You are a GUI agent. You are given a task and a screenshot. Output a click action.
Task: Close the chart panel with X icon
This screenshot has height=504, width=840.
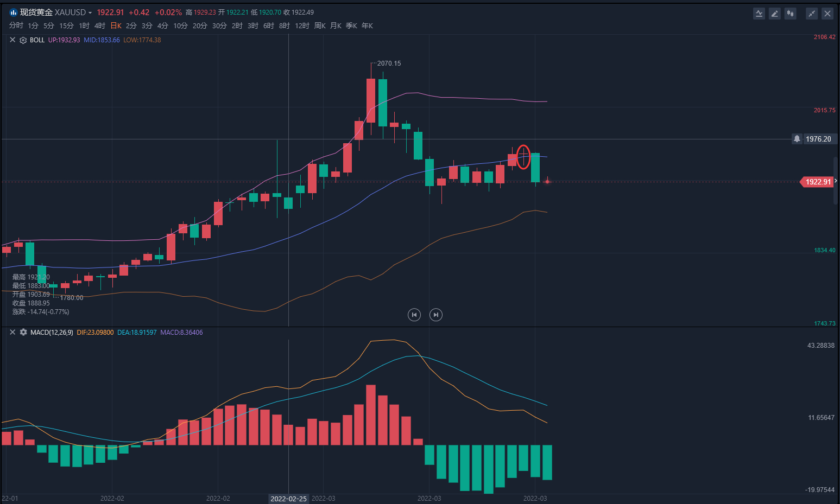click(x=828, y=14)
